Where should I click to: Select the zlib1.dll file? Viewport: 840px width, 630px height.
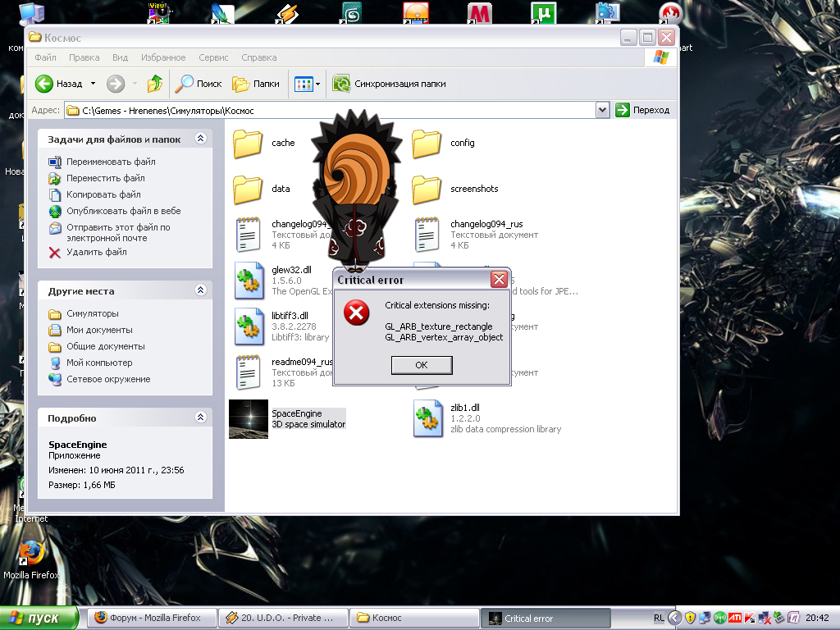point(486,418)
